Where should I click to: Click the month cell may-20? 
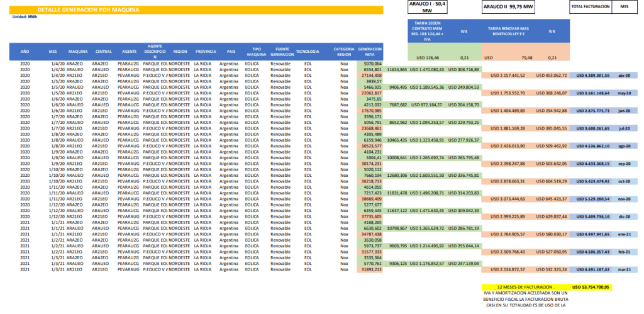pyautogui.click(x=626, y=93)
